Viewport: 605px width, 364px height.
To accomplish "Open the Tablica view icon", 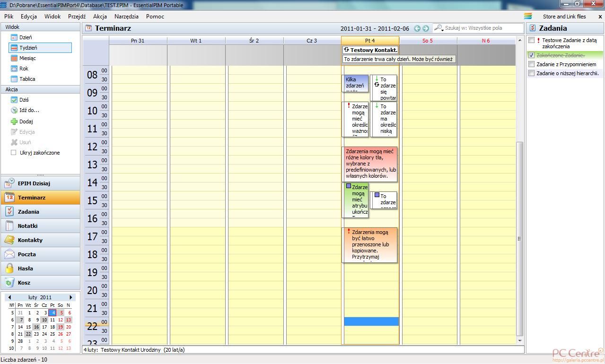I will coord(14,79).
